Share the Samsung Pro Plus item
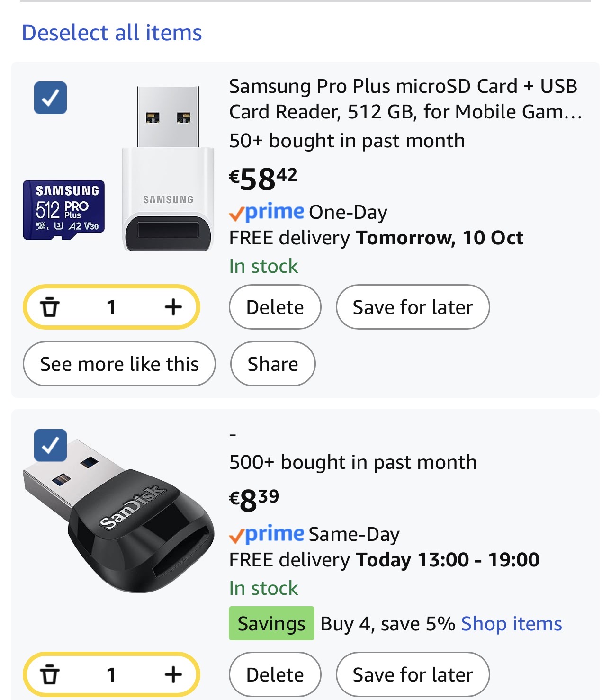Screen dimensions: 611x700 pyautogui.click(x=273, y=364)
